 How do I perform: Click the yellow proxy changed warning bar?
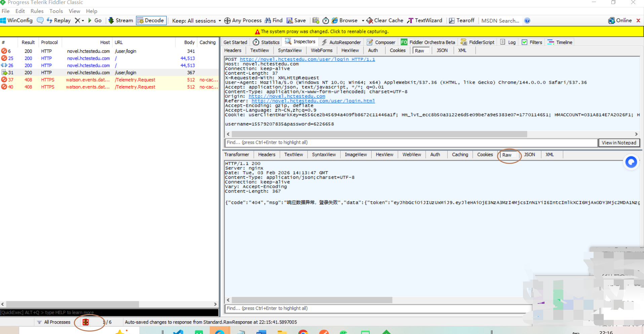(322, 31)
